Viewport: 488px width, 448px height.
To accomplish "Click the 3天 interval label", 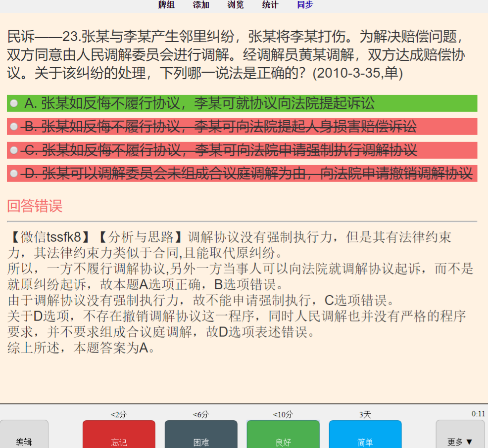I will pyautogui.click(x=365, y=414).
